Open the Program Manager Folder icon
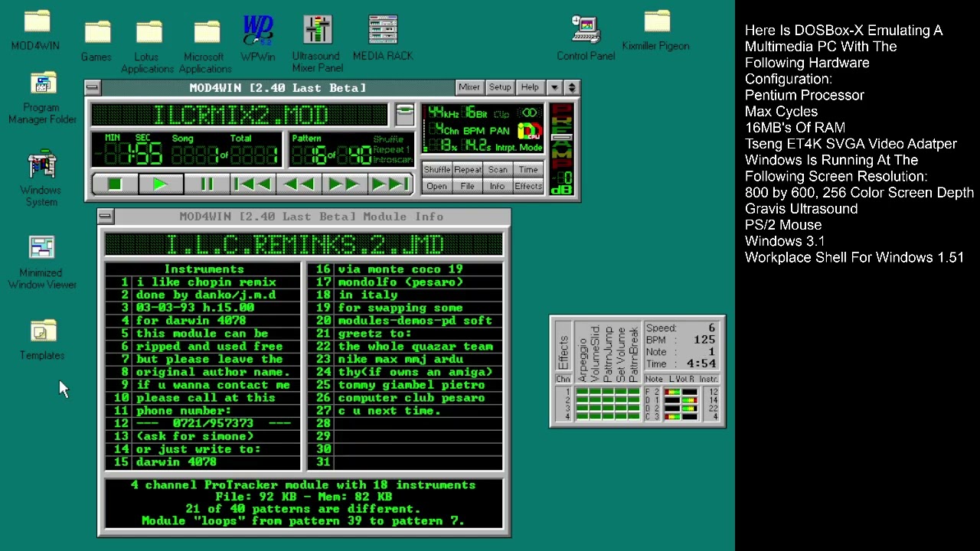Screen dimensions: 980x551 [42, 98]
